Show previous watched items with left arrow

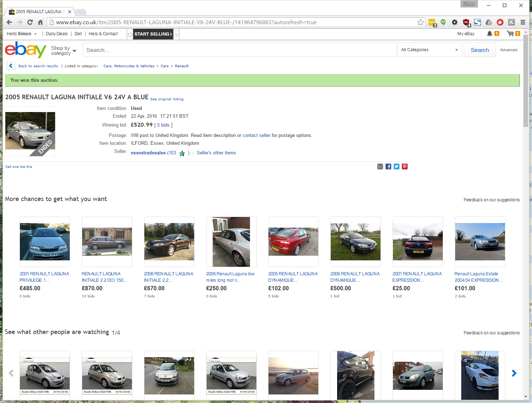(x=11, y=373)
